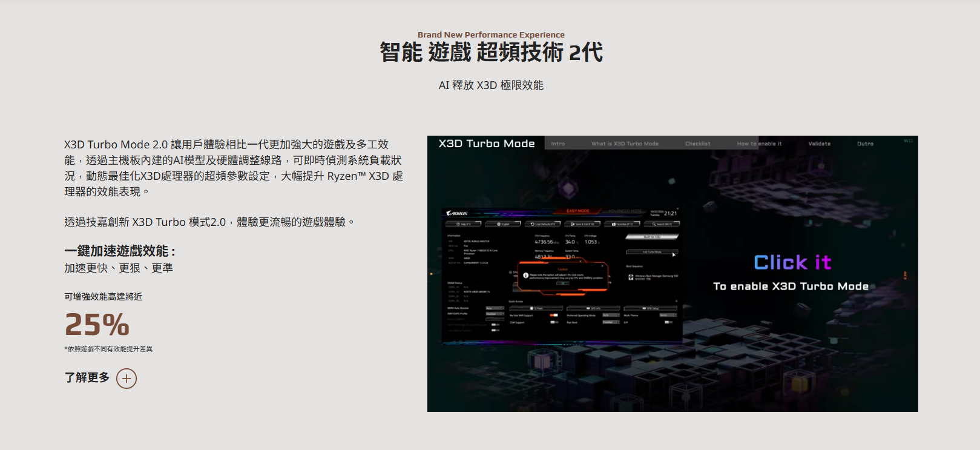Click the Help (F1) BIOS button

coord(463,224)
